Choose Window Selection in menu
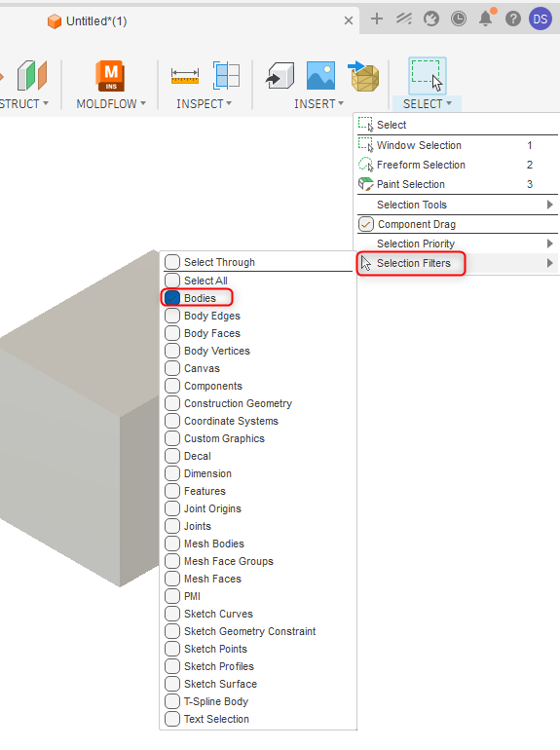The image size is (560, 750). [457, 145]
